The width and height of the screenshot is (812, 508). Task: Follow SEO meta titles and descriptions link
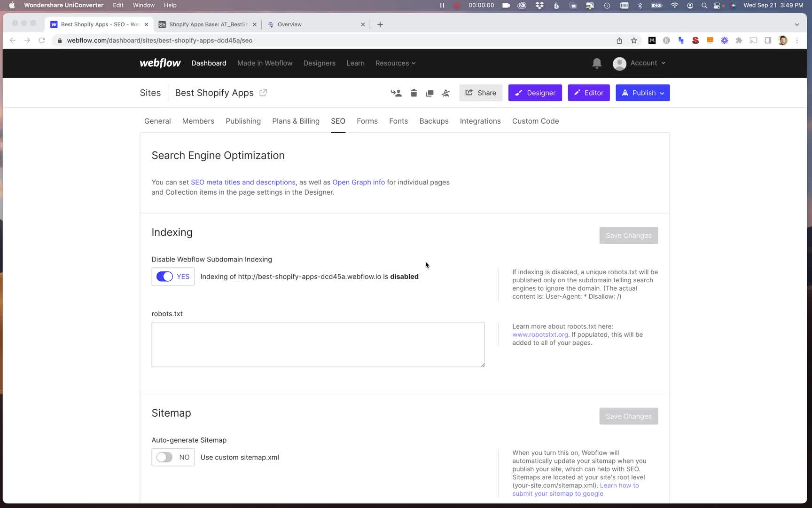pos(243,182)
